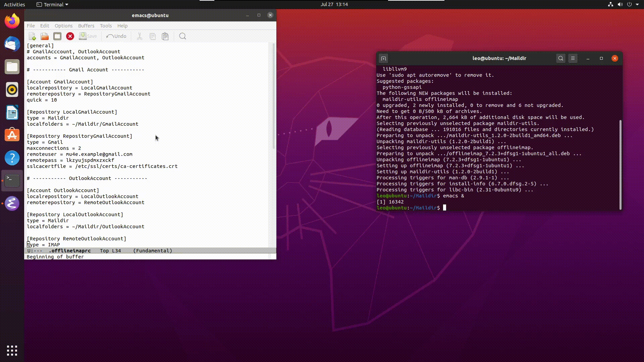
Task: Click the '[general]' line in the Emacs buffer
Action: [x=40, y=46]
